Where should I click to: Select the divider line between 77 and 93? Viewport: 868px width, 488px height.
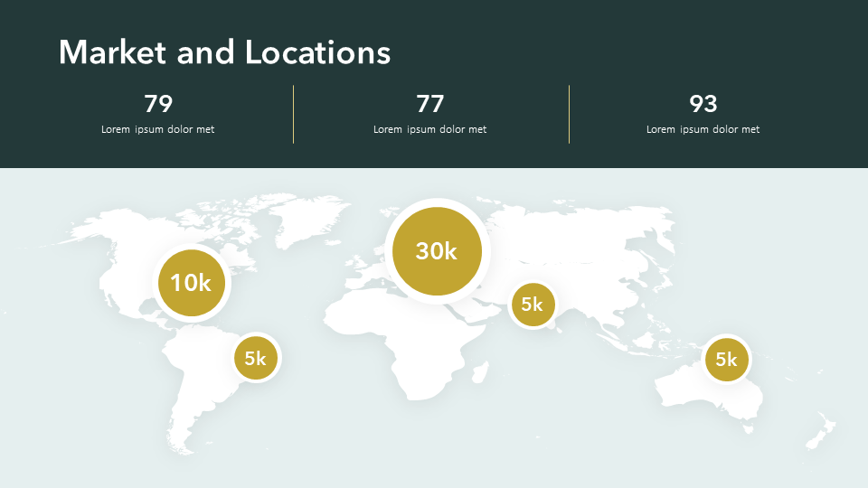click(x=569, y=114)
